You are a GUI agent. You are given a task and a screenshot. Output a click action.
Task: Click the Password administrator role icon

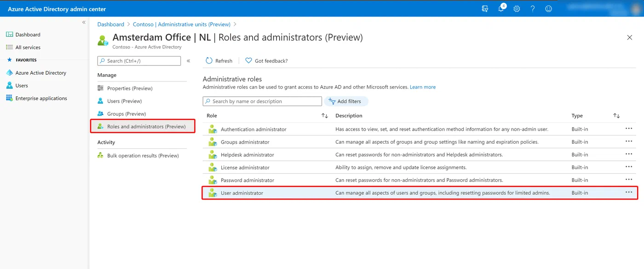tap(212, 180)
